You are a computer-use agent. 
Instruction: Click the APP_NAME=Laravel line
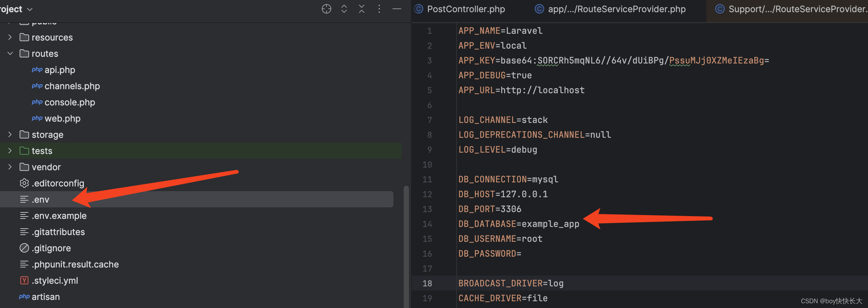click(500, 31)
